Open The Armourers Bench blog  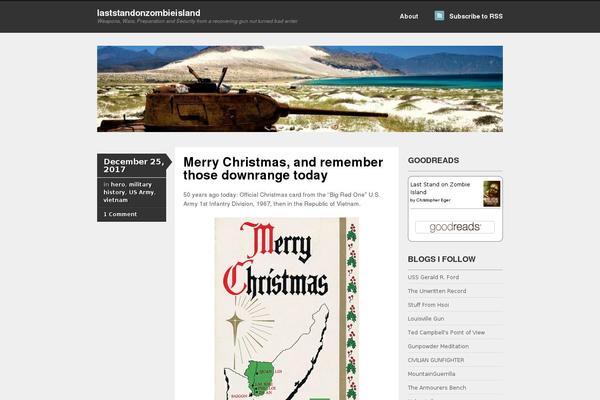point(437,388)
